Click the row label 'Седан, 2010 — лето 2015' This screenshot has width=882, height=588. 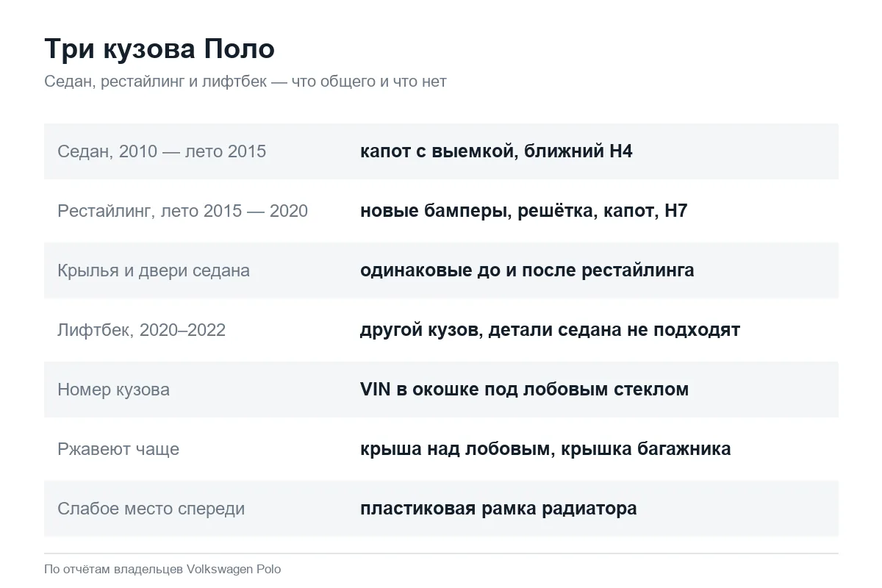point(162,151)
